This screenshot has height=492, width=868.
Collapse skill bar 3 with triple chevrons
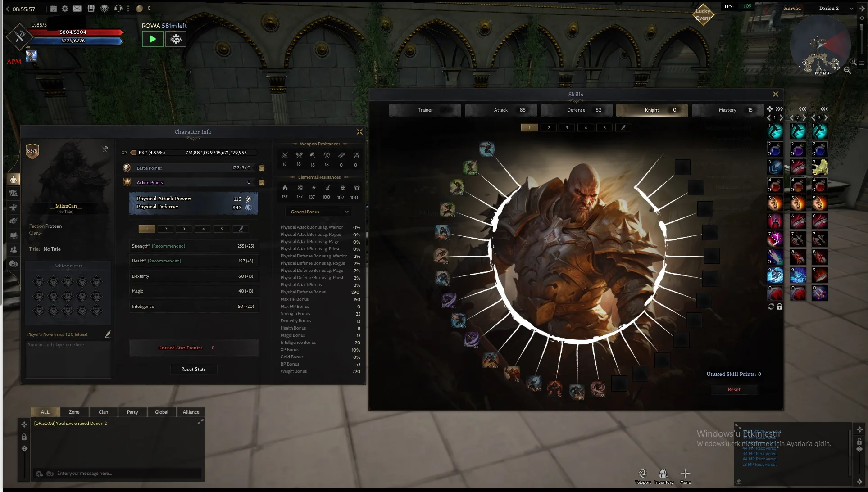pyautogui.click(x=824, y=109)
